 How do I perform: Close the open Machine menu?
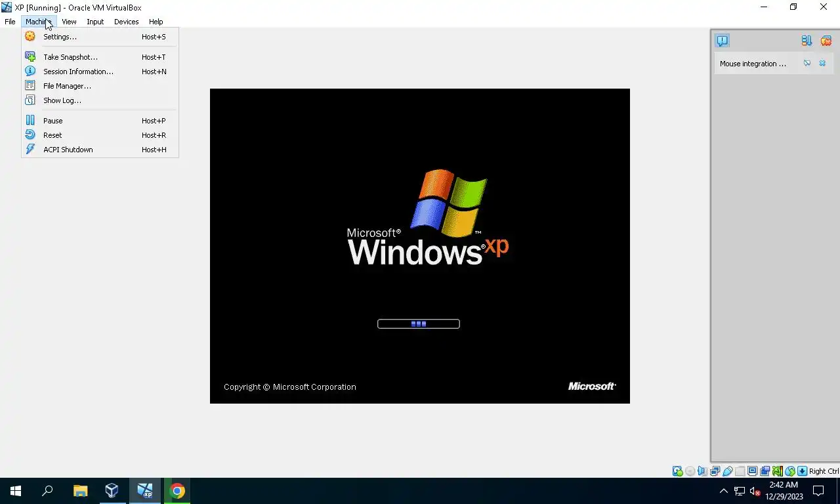click(38, 22)
